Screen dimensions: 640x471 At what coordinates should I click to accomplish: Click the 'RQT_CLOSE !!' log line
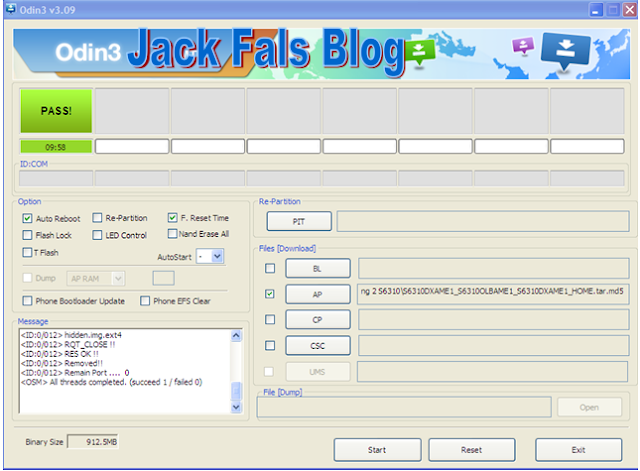coord(68,344)
